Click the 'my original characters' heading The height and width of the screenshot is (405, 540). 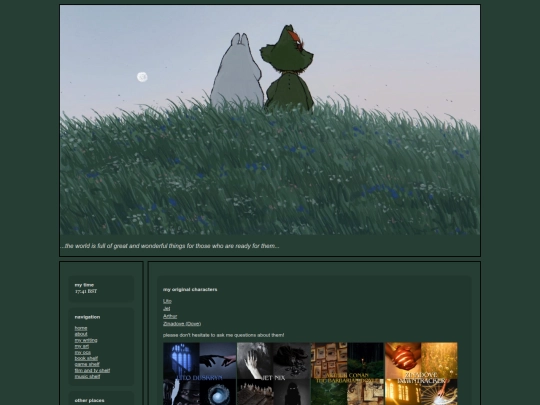pyautogui.click(x=190, y=290)
